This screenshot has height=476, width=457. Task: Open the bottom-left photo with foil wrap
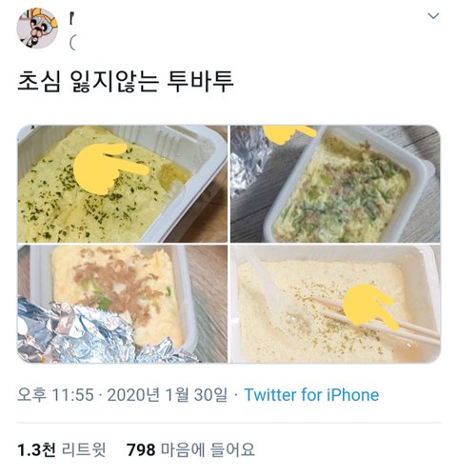pyautogui.click(x=122, y=304)
